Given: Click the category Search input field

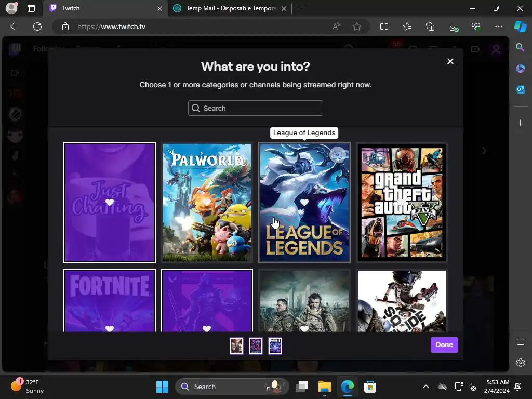Looking at the screenshot, I should [256, 108].
